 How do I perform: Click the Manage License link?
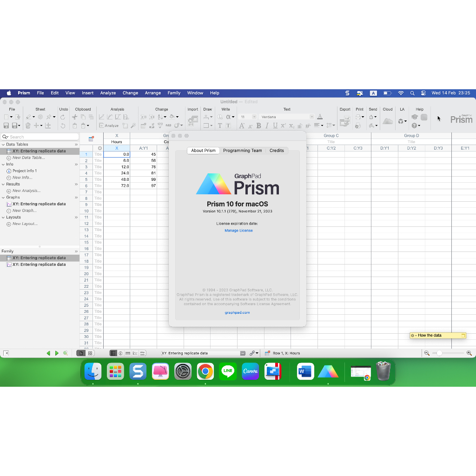238,231
